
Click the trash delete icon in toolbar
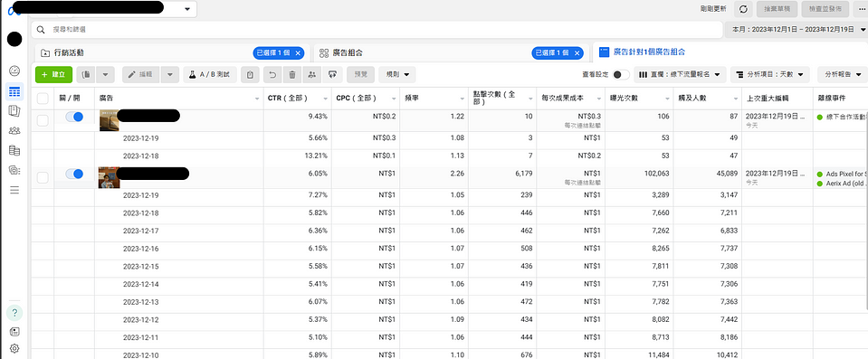[x=292, y=74]
